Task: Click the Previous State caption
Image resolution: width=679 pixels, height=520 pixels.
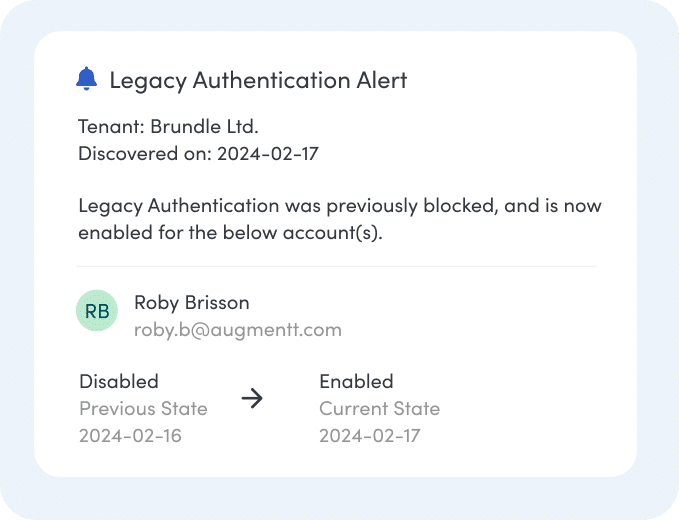Action: pyautogui.click(x=143, y=409)
